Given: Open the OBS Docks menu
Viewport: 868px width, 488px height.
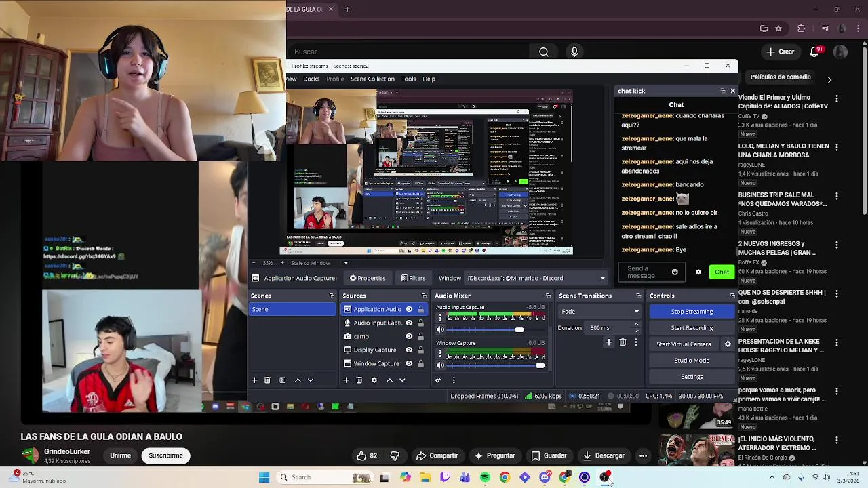Looking at the screenshot, I should (311, 79).
